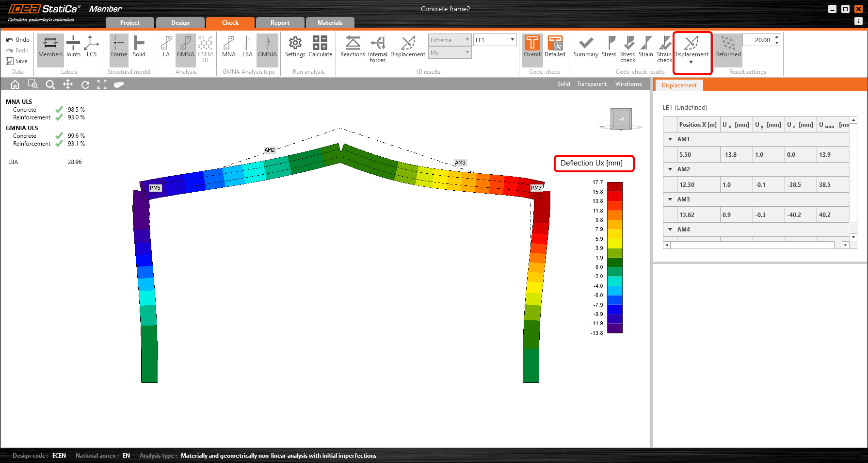
Task: Click the Save button
Action: tap(16, 61)
